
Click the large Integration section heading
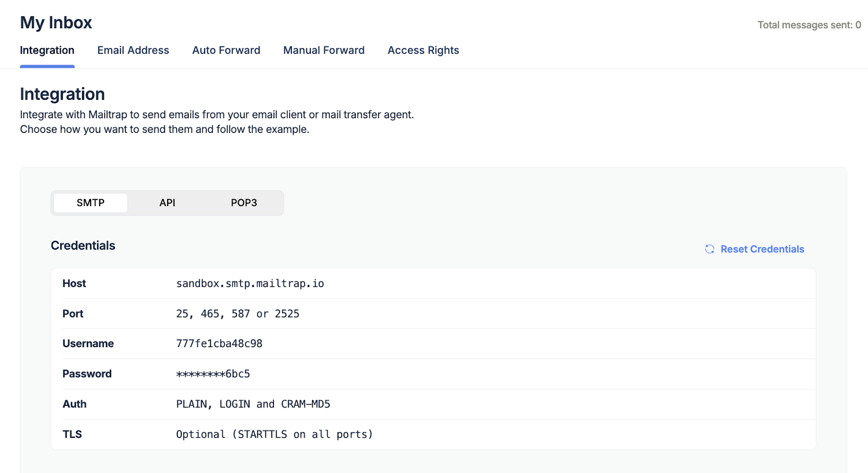62,94
